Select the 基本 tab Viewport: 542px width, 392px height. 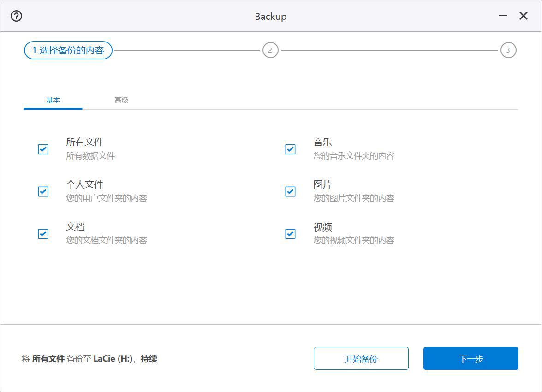(53, 100)
